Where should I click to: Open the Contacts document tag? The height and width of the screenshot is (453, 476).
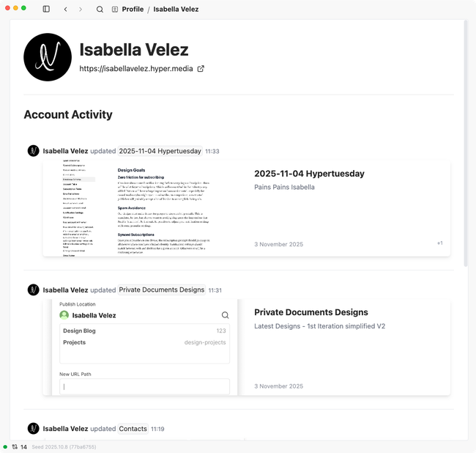[x=133, y=429]
